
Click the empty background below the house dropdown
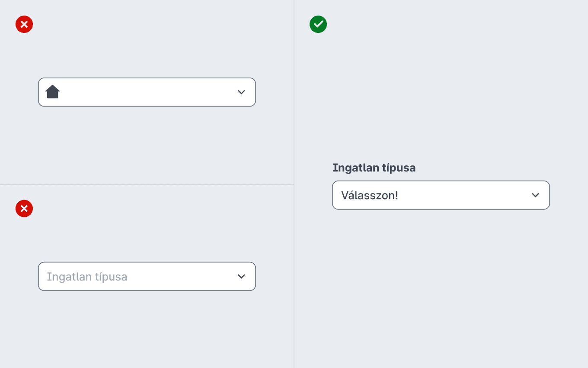(147, 143)
